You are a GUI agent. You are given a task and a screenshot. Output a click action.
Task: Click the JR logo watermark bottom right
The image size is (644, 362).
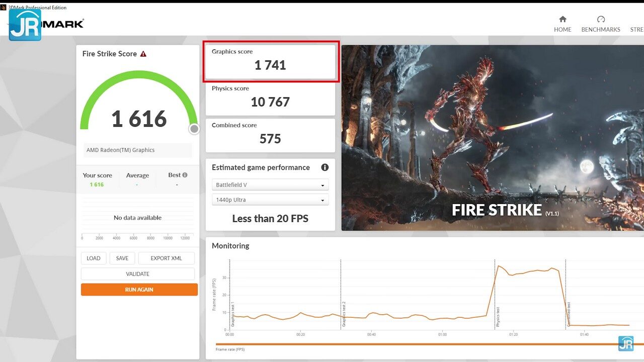[626, 343]
